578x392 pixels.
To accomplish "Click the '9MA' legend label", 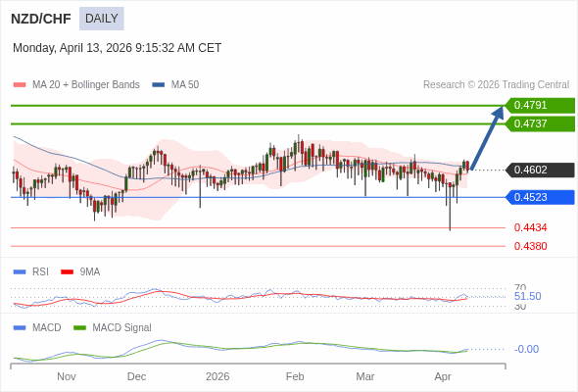I will coord(90,271).
